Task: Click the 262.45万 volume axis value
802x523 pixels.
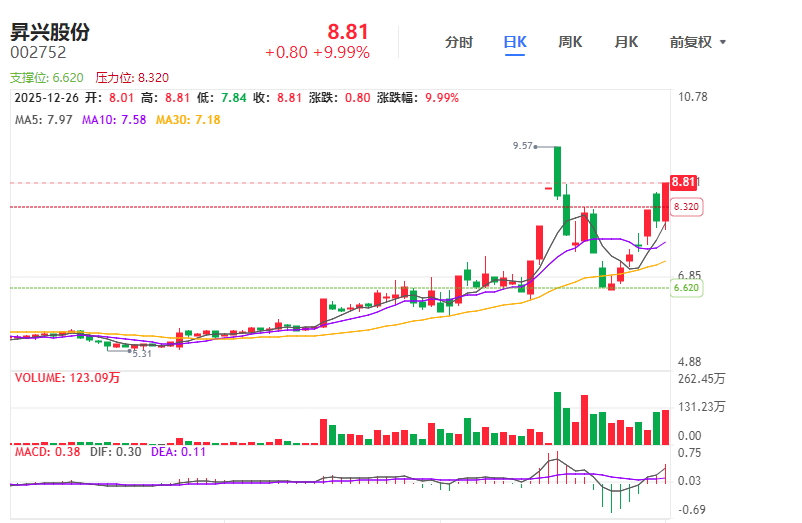Action: 701,379
